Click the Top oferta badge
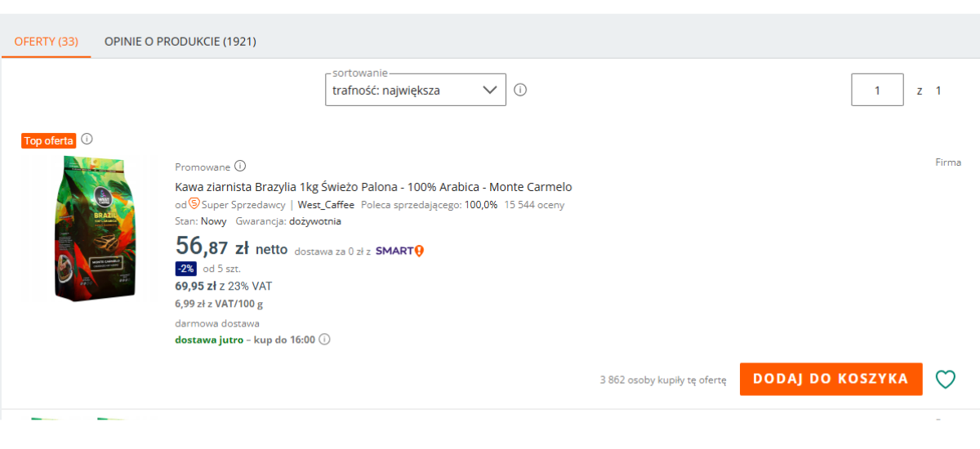980x449 pixels. click(48, 140)
